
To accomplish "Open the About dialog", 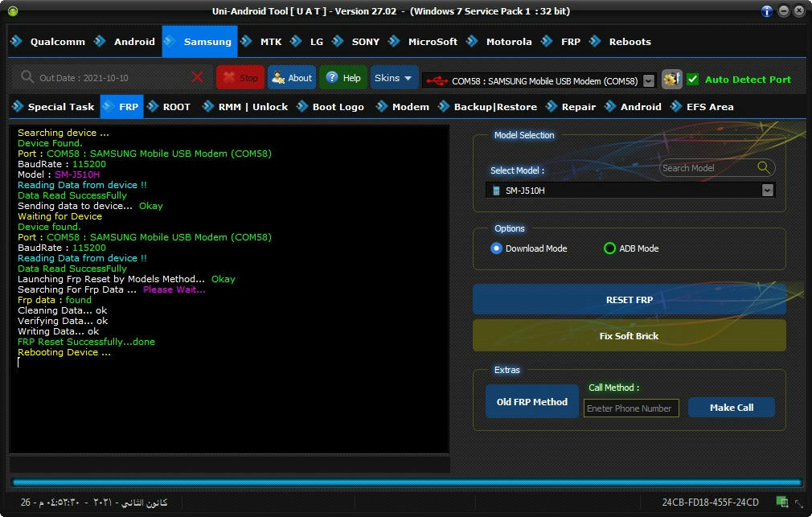I will tap(292, 78).
